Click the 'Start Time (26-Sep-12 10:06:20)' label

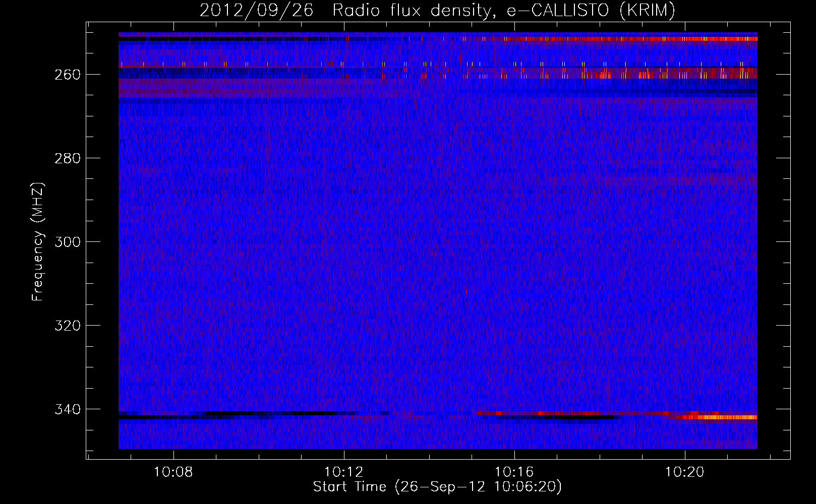click(x=437, y=487)
